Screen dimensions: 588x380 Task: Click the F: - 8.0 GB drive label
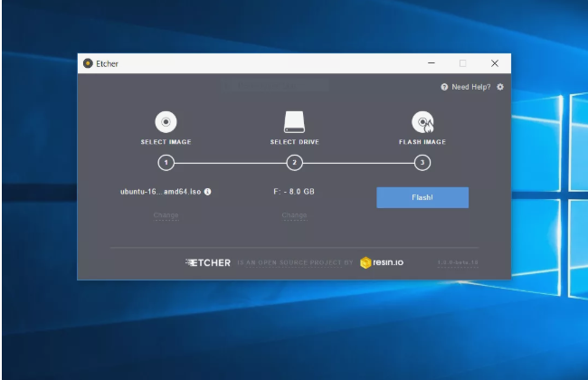pyautogui.click(x=294, y=192)
